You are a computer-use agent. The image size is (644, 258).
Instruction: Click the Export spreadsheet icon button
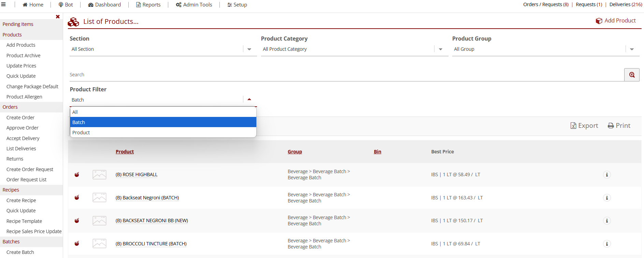584,126
